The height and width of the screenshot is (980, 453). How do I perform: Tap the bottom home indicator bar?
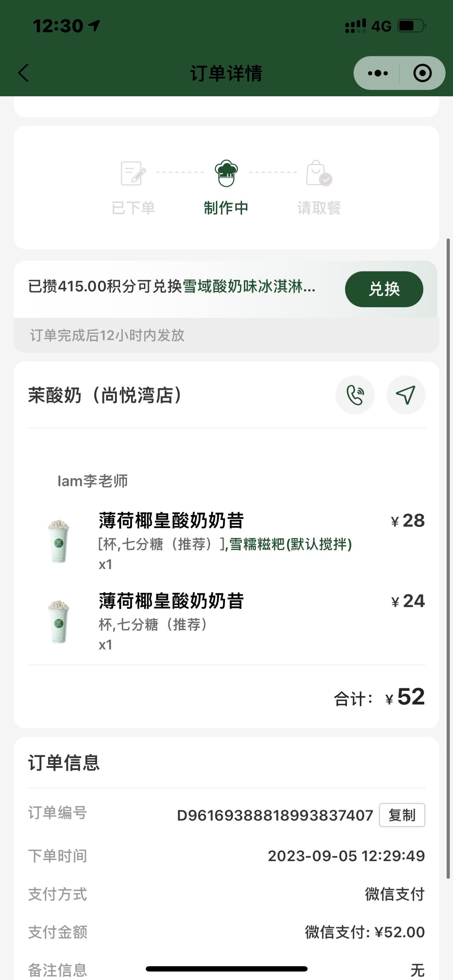click(226, 969)
